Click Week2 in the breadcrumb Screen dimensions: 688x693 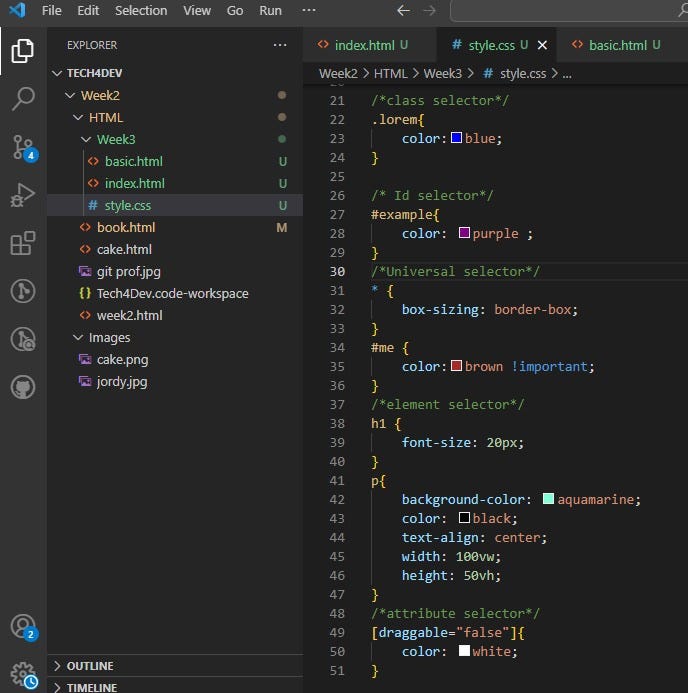tap(338, 73)
